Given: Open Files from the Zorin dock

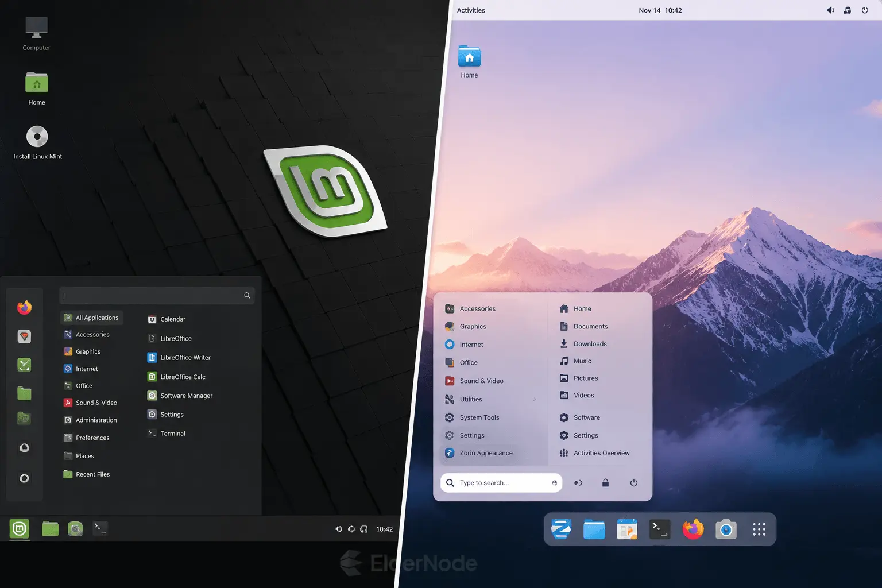Looking at the screenshot, I should click(x=594, y=529).
